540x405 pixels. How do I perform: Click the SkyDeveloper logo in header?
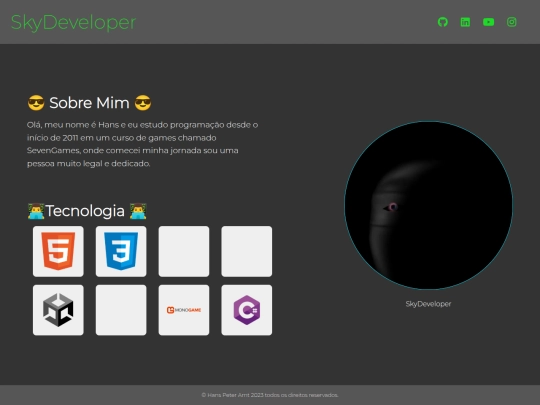tap(73, 22)
